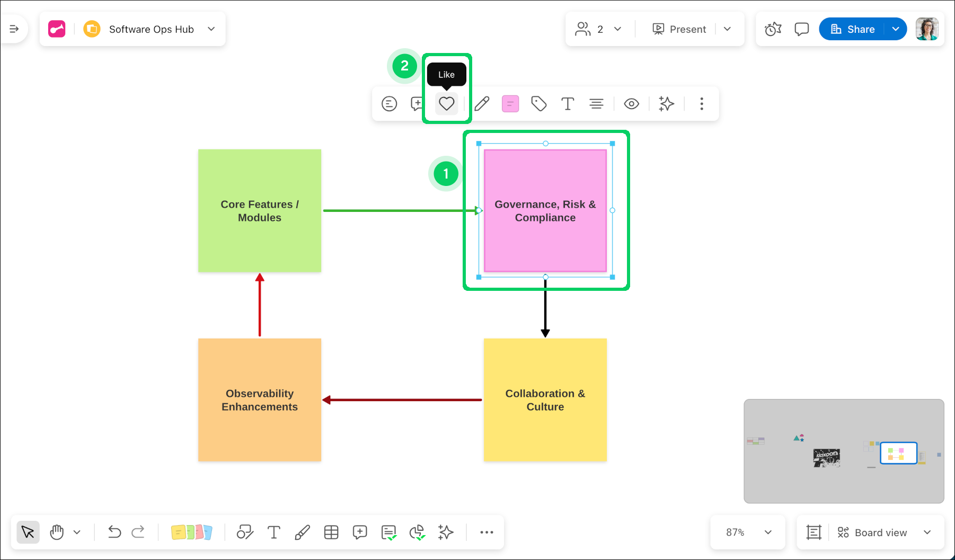Toggle the fit-to-frame icon beside Board view
Screen dimensions: 955x560
point(813,532)
